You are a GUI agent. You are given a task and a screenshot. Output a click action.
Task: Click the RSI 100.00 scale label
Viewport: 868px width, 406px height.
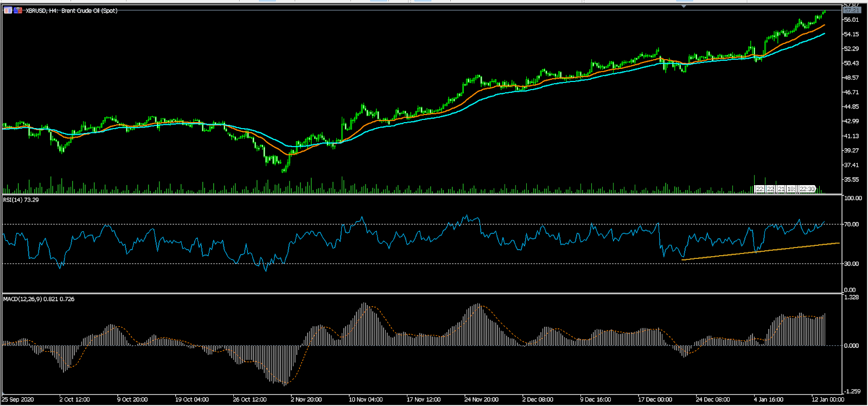click(853, 198)
